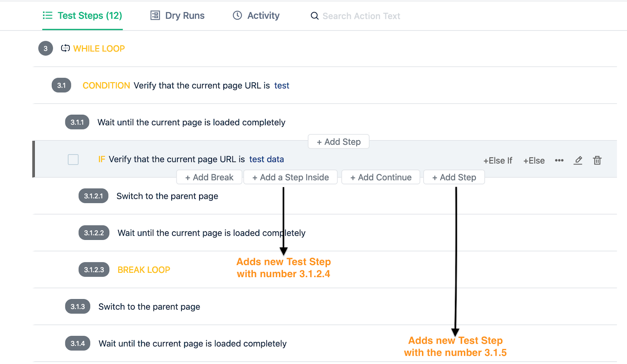This screenshot has height=364, width=627.
Task: Delete the IF step with trash icon
Action: [x=597, y=160]
